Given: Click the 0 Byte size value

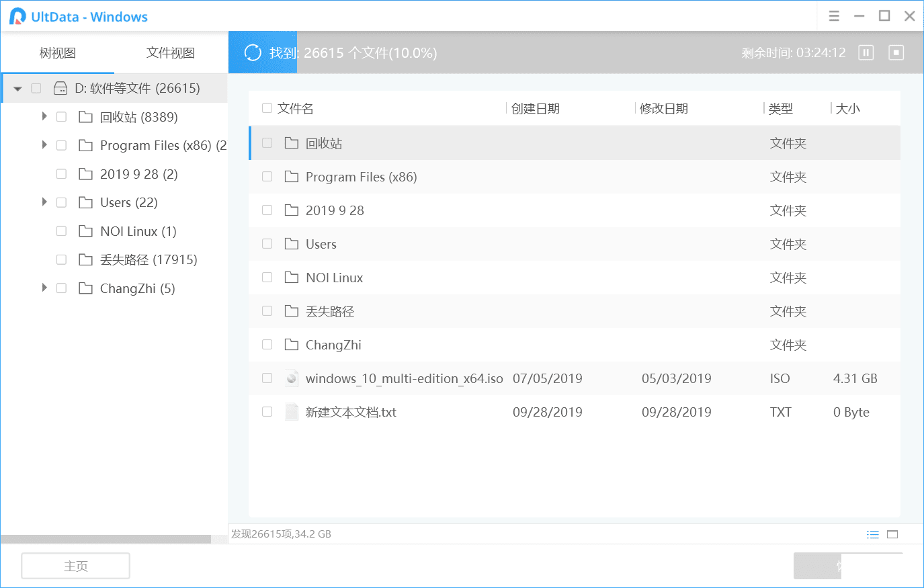Looking at the screenshot, I should [851, 412].
